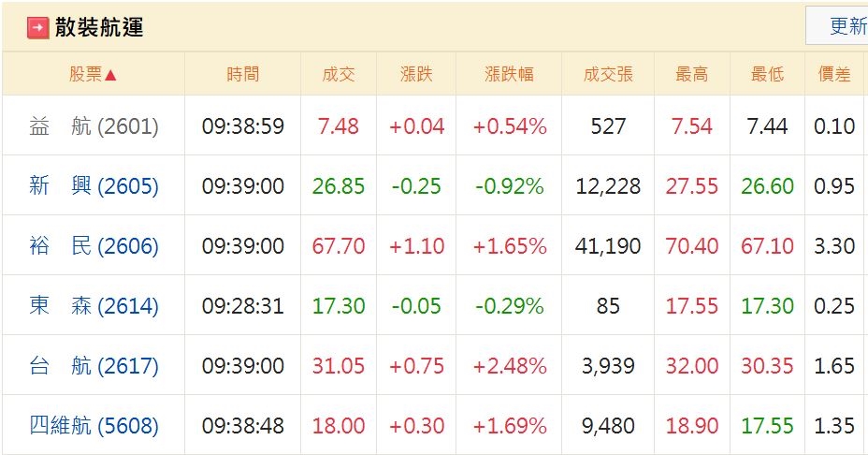Open stock link 益航 (2601)
This screenshot has width=868, height=455.
coord(94,126)
